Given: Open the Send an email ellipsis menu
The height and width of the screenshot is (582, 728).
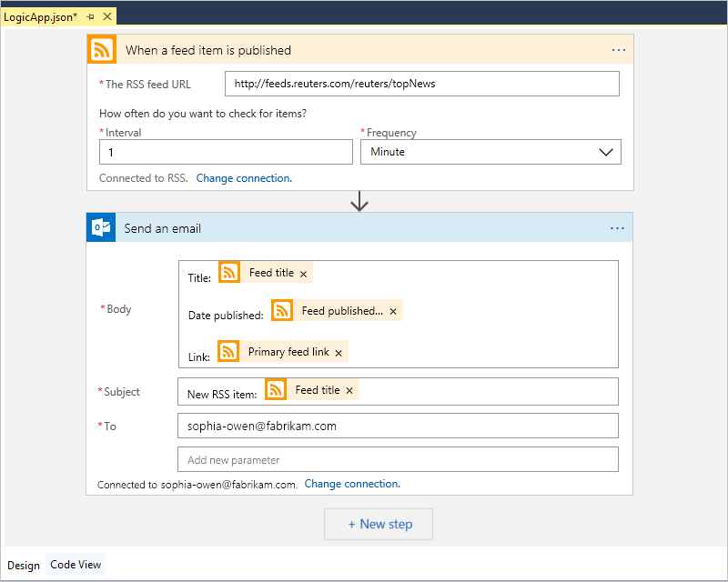Looking at the screenshot, I should coord(617,227).
